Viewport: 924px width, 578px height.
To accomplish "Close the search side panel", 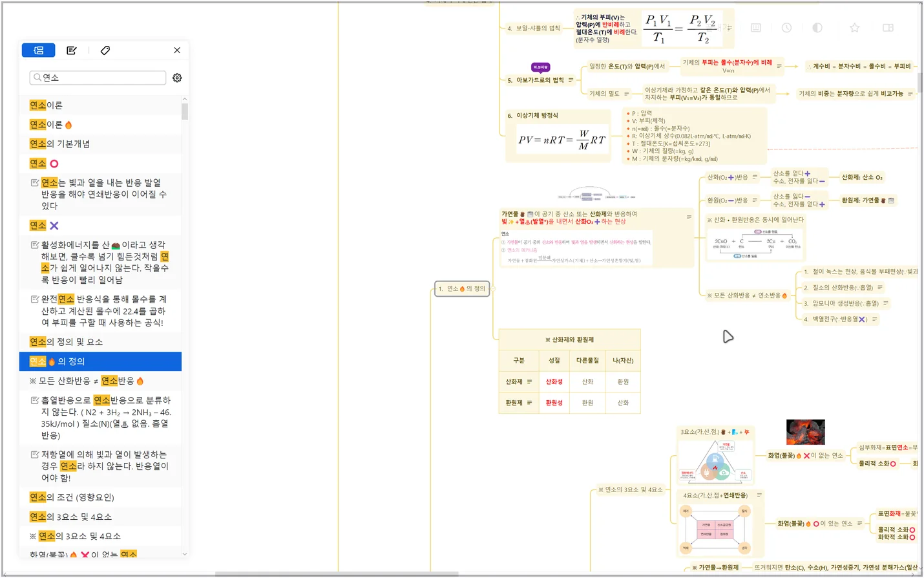I will tap(177, 50).
